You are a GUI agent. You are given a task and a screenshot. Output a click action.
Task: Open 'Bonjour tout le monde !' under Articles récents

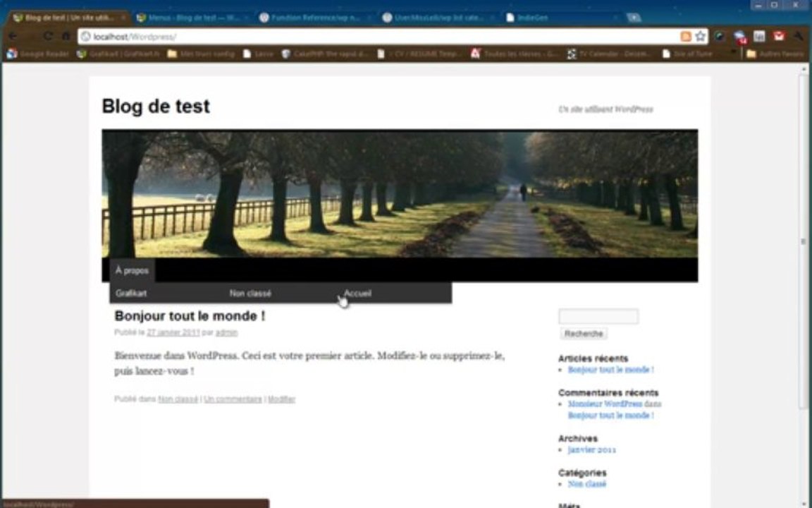point(610,370)
